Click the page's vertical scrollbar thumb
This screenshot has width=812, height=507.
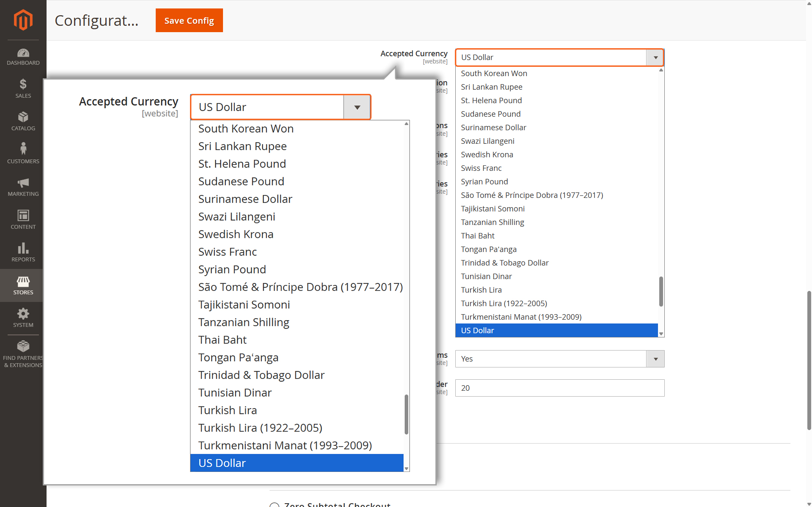click(x=809, y=359)
